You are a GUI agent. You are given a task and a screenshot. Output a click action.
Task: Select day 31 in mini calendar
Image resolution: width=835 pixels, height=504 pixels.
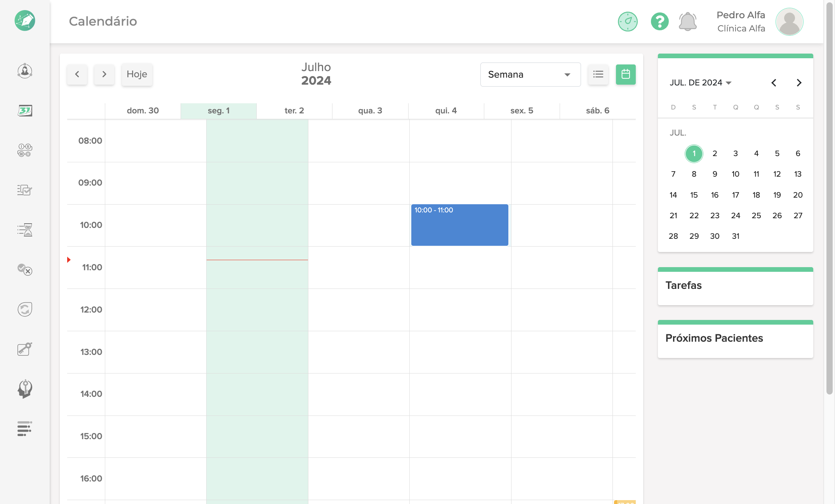click(x=736, y=236)
